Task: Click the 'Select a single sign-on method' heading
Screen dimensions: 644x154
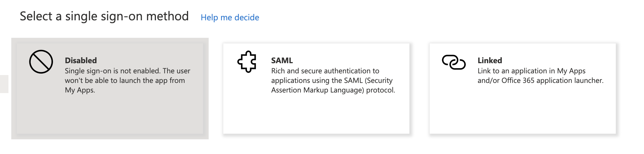Action: click(x=104, y=16)
